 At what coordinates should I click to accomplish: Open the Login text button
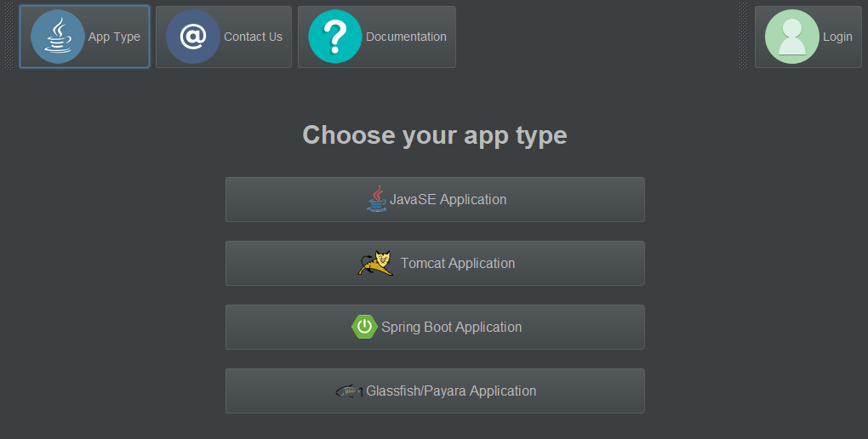[837, 37]
